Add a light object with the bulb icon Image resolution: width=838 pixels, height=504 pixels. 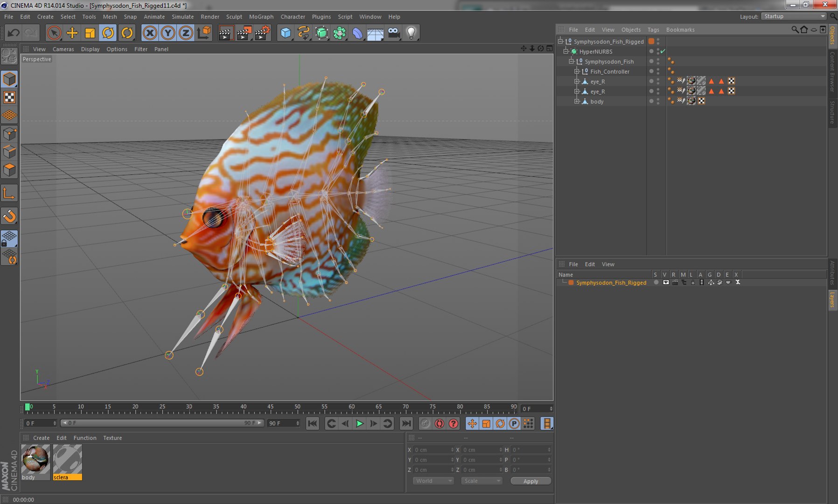tap(411, 33)
